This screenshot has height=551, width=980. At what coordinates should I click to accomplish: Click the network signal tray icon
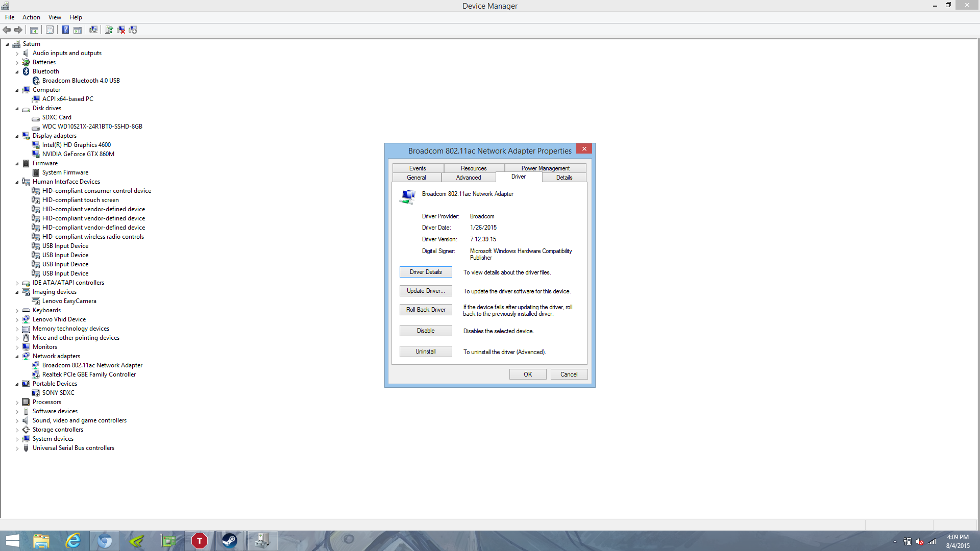(932, 542)
